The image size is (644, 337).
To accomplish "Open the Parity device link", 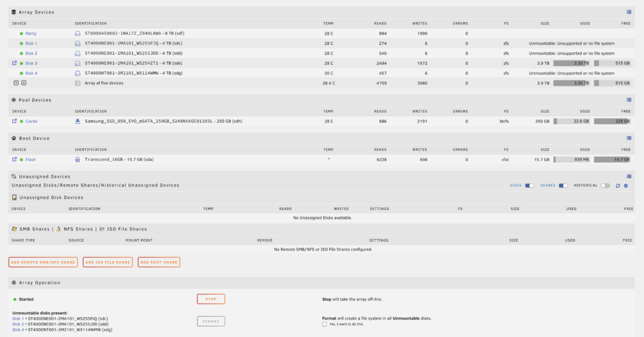I will coord(31,34).
